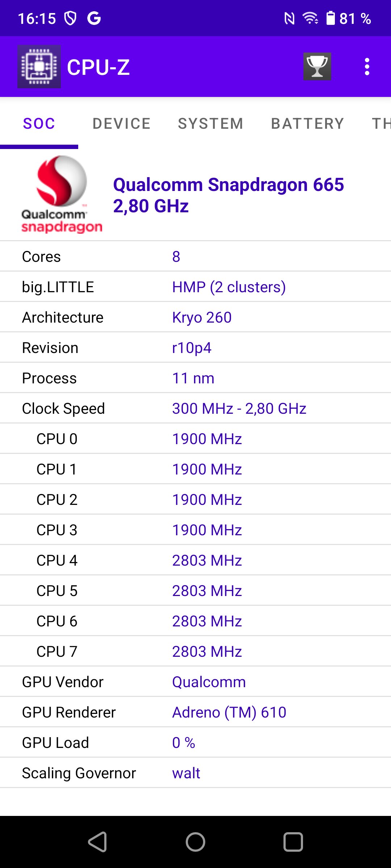Tap the Wi-Fi status bar icon
The height and width of the screenshot is (868, 391).
(x=310, y=18)
